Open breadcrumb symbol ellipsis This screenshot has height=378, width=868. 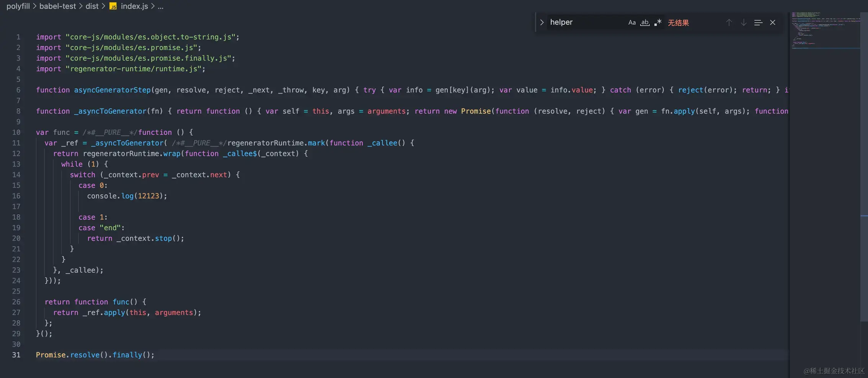161,6
